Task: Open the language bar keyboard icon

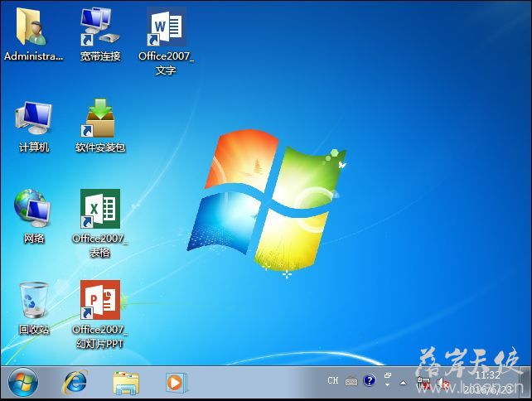Action: coord(351,382)
